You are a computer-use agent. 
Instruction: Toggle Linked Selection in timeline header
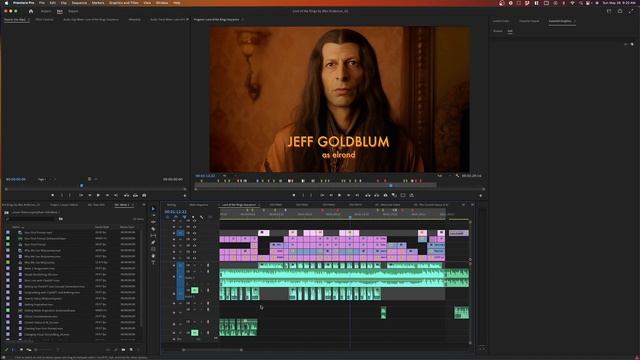pos(184,217)
